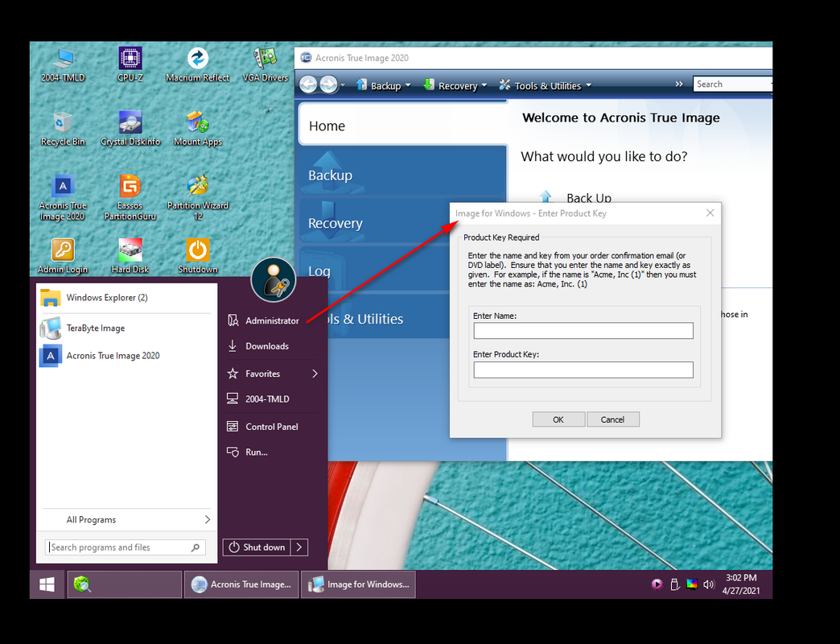The image size is (840, 644).
Task: Select Home in Acronis sidebar
Action: click(402, 126)
